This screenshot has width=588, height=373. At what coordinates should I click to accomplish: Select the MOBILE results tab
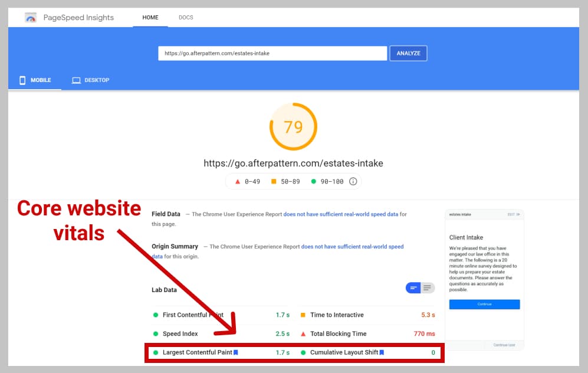35,80
